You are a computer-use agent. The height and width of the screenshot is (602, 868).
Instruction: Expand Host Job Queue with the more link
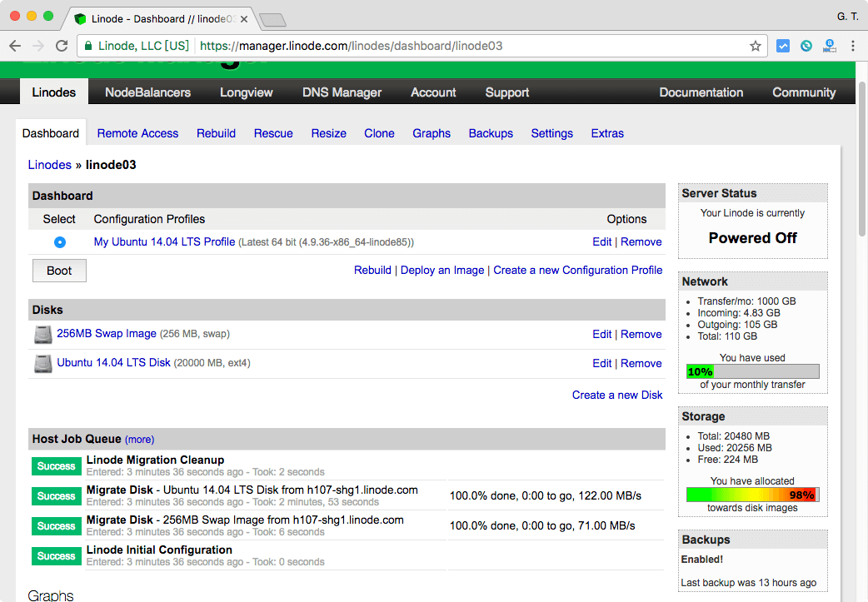click(139, 440)
